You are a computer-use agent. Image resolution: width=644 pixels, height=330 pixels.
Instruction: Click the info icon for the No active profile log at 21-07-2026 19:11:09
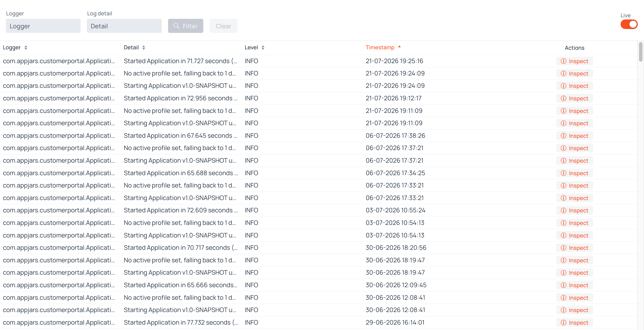click(563, 111)
